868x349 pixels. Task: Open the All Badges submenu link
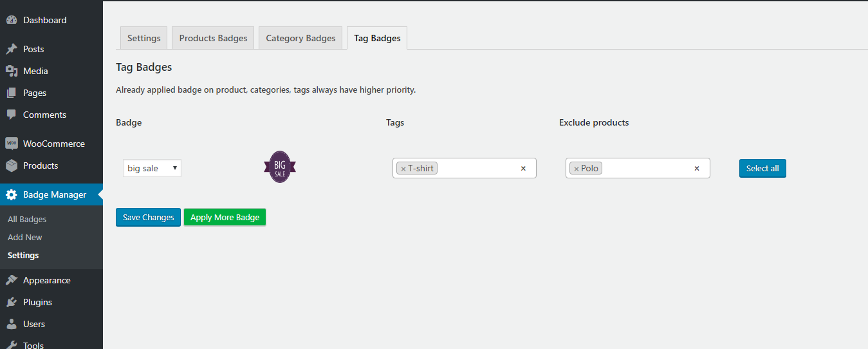point(27,219)
